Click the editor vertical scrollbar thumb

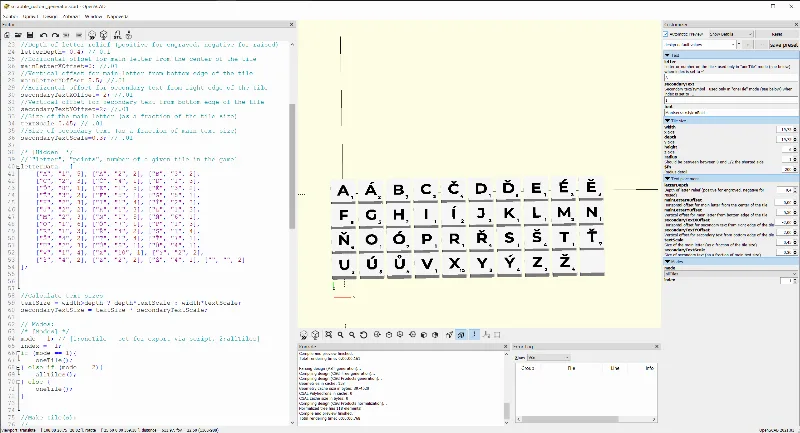tap(292, 166)
